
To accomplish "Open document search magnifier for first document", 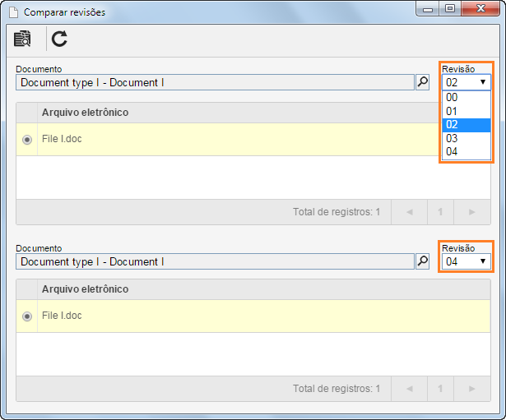I will (x=422, y=82).
